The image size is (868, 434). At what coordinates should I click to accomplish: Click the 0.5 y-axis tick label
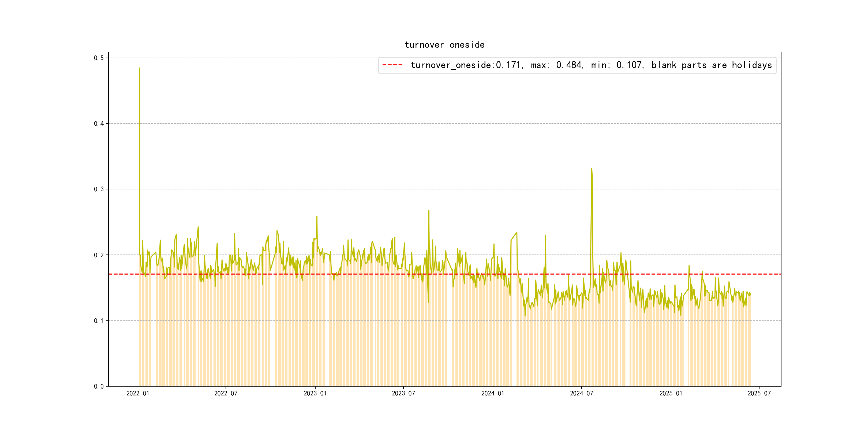(99, 58)
